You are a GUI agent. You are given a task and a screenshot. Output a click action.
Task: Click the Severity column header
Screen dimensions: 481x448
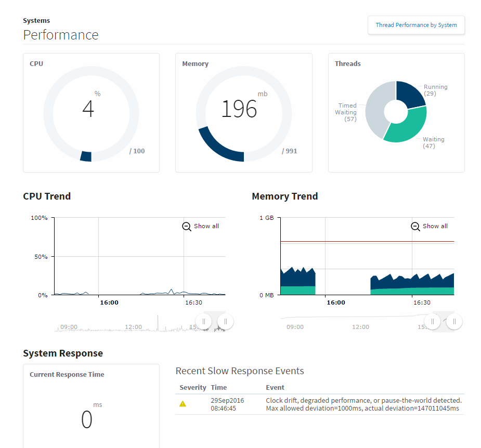pos(193,388)
